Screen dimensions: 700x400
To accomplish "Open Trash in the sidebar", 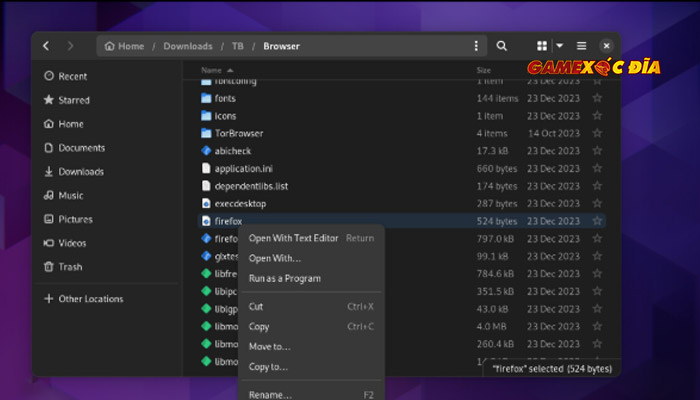I will [x=63, y=267].
